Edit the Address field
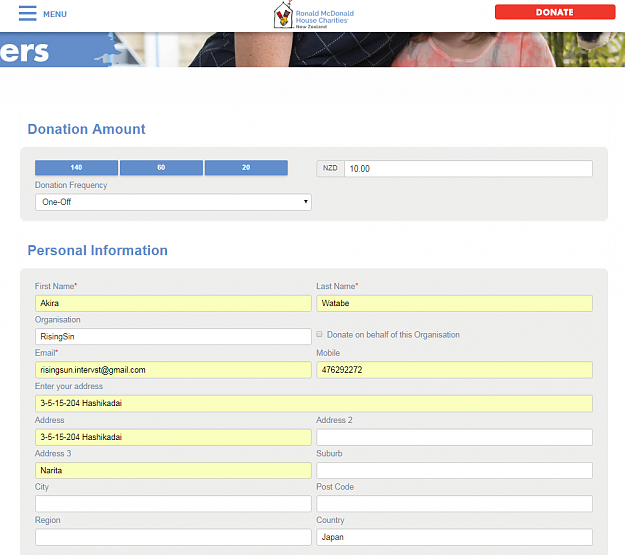Image resolution: width=625 pixels, height=555 pixels. click(173, 437)
